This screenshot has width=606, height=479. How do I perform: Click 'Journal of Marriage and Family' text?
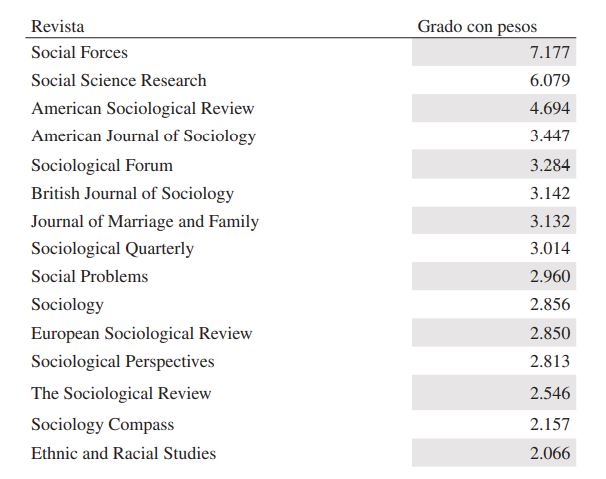145,221
